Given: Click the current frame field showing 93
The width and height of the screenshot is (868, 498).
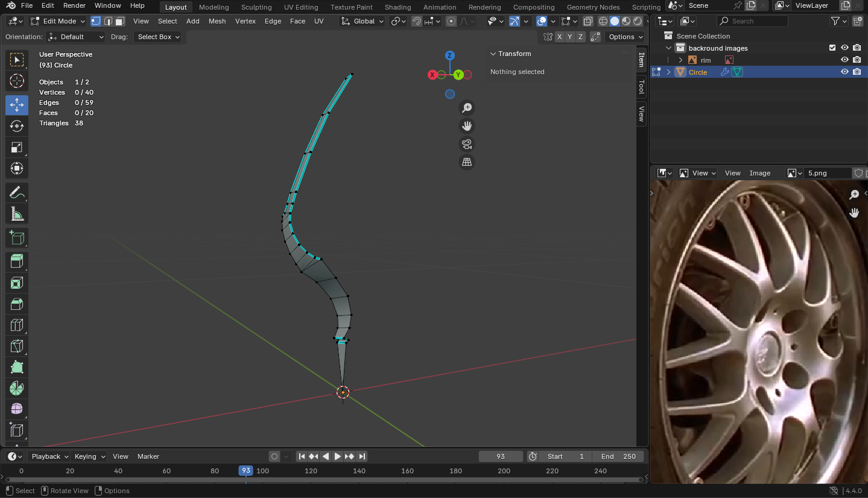Looking at the screenshot, I should tap(501, 456).
